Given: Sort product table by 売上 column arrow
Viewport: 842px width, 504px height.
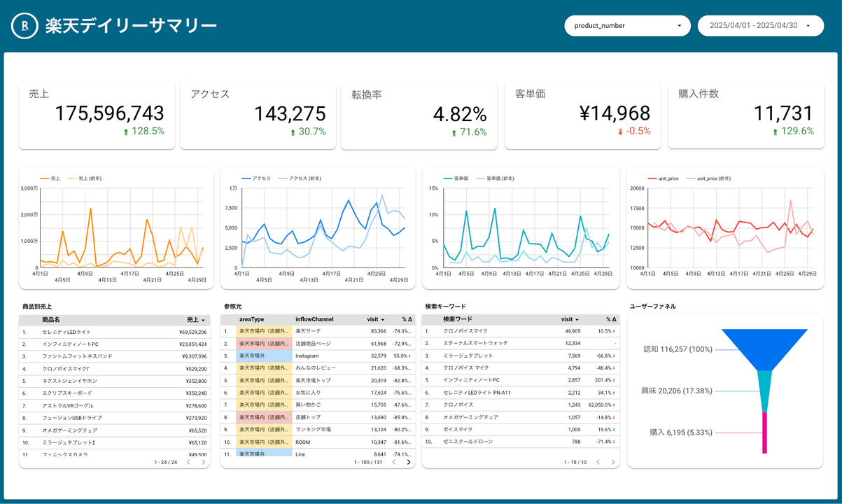Looking at the screenshot, I should [x=203, y=320].
